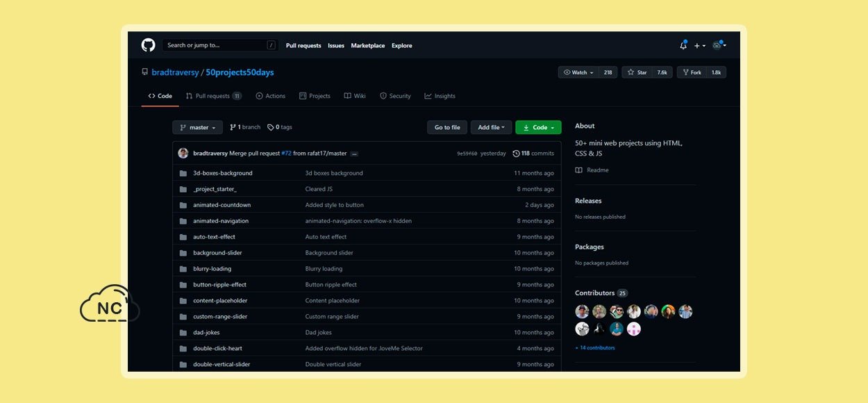Show the 218 watchers count
868x403 pixels.
[x=608, y=72]
